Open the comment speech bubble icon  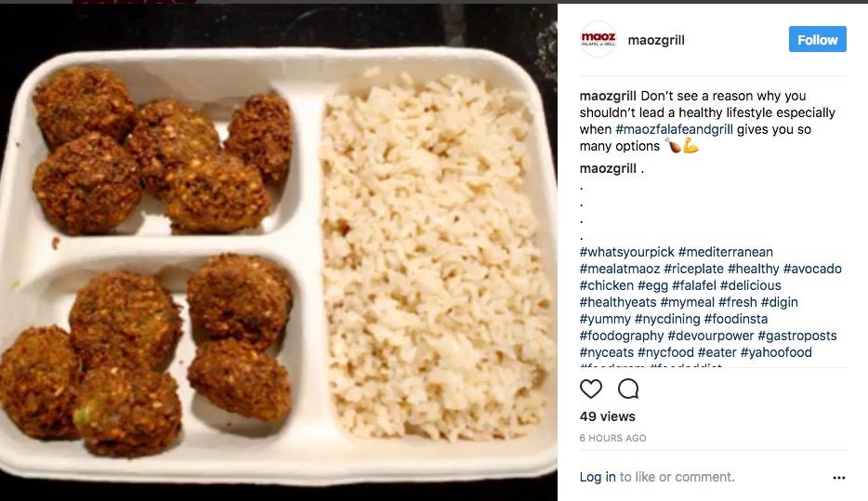tap(628, 389)
